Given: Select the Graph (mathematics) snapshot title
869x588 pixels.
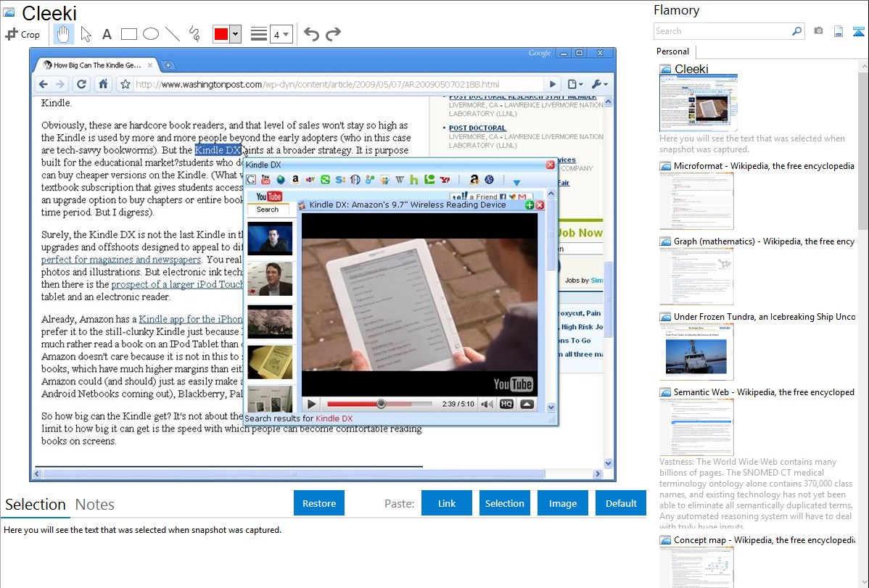Looking at the screenshot, I should tap(764, 241).
